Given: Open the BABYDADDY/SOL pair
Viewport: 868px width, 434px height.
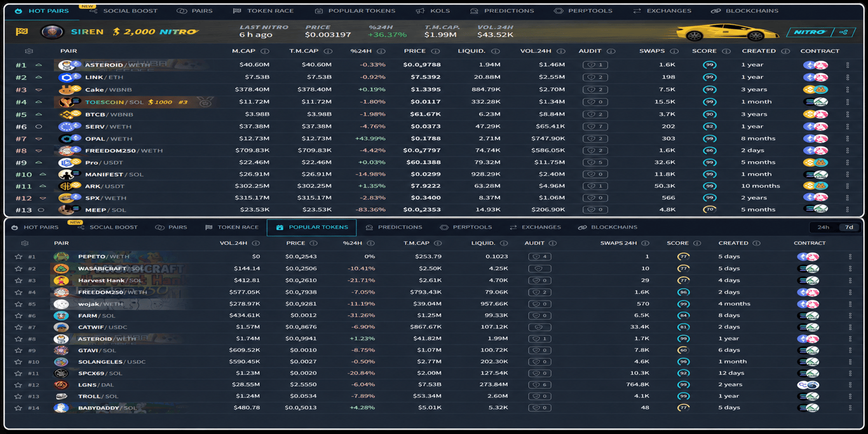Looking at the screenshot, I should [x=107, y=408].
